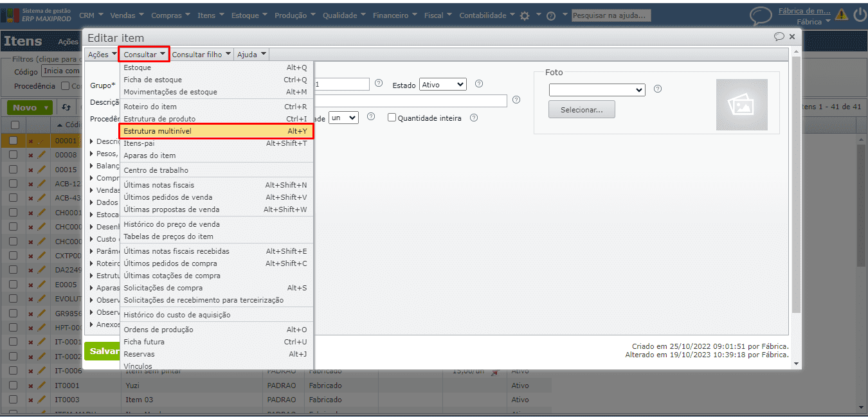This screenshot has width=868, height=417.
Task: Check the checkbox for row 00008
Action: coord(13,155)
